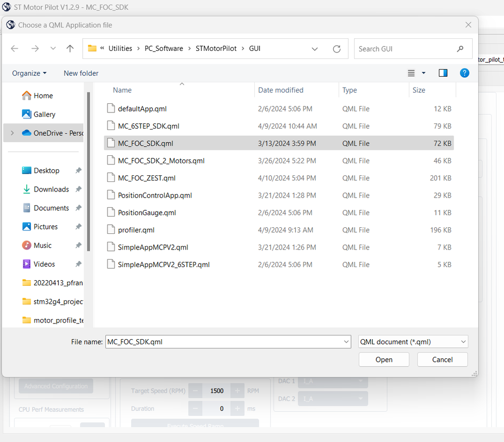Open dialog help question mark

pos(464,73)
